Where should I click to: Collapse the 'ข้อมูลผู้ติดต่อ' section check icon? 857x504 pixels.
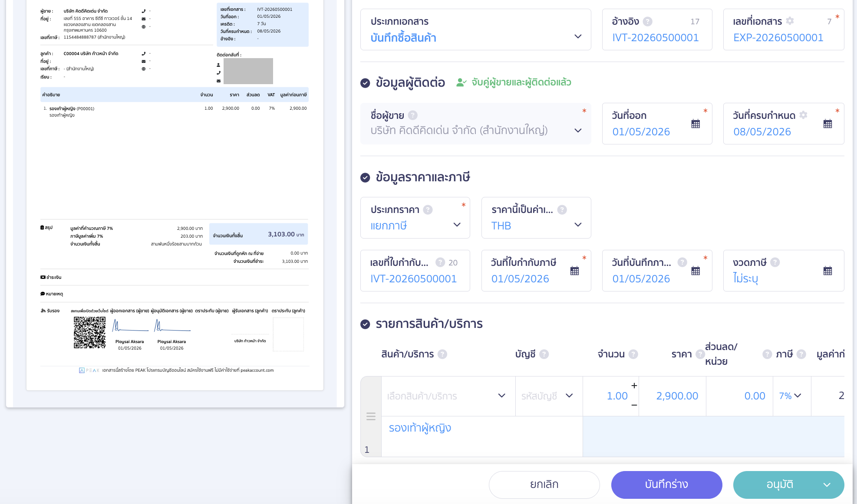pos(365,83)
